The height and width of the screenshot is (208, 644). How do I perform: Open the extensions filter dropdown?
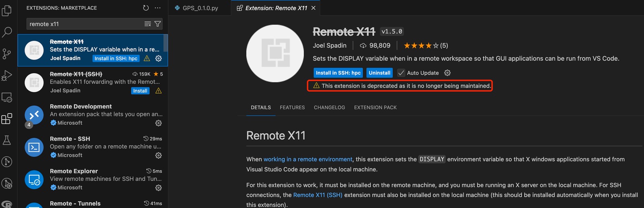pos(158,24)
